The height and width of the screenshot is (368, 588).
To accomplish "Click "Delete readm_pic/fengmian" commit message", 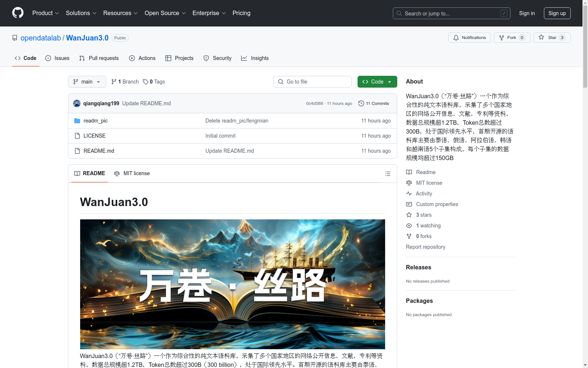I will tap(237, 121).
